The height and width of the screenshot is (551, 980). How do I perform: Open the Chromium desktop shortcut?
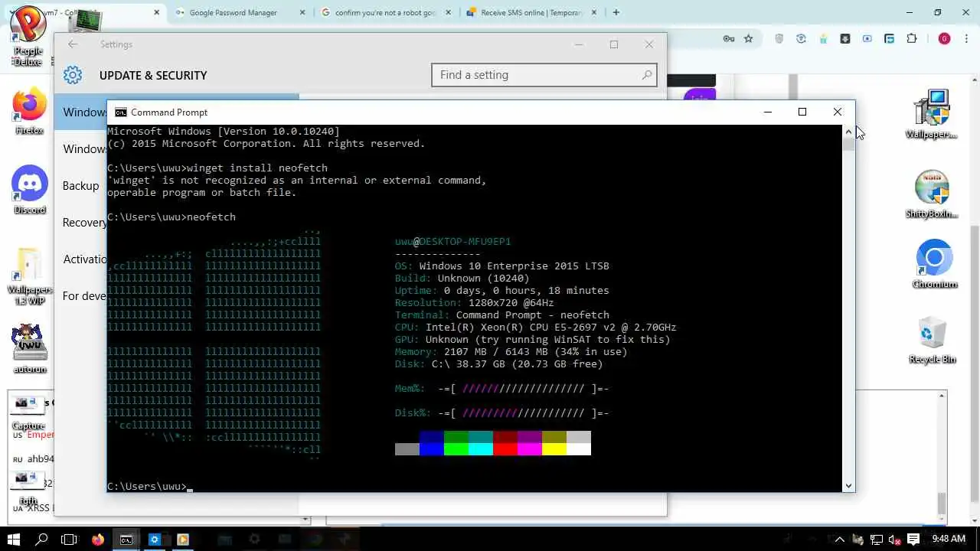[934, 264]
